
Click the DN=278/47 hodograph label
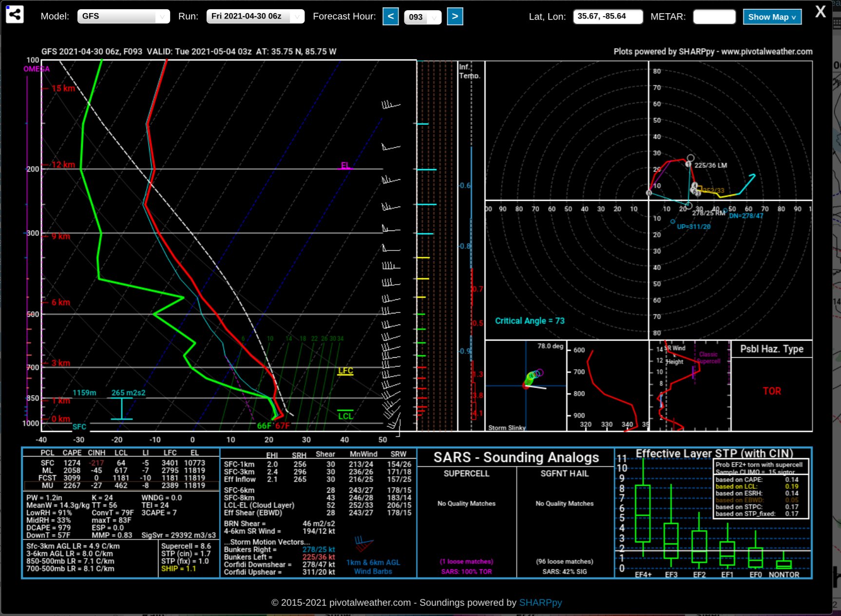[746, 216]
